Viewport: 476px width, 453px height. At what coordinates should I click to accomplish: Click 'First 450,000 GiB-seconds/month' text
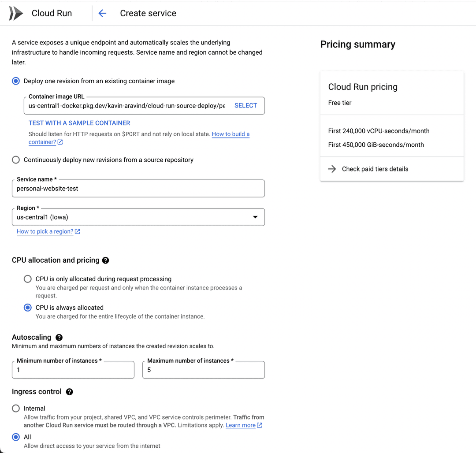coord(376,145)
